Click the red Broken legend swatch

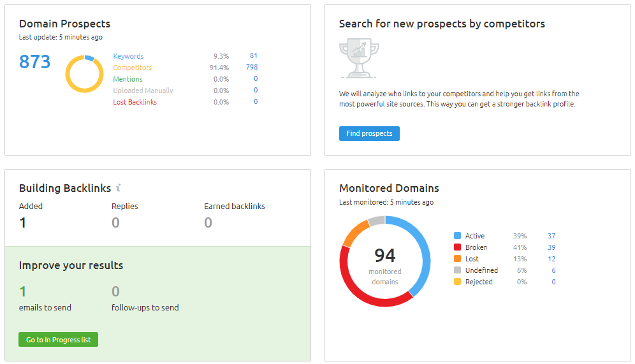(x=457, y=247)
